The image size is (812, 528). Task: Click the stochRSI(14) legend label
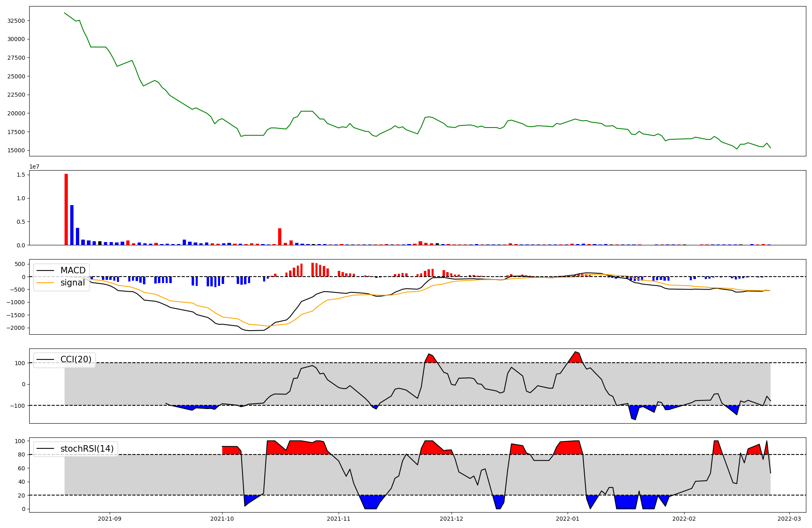[x=86, y=449]
